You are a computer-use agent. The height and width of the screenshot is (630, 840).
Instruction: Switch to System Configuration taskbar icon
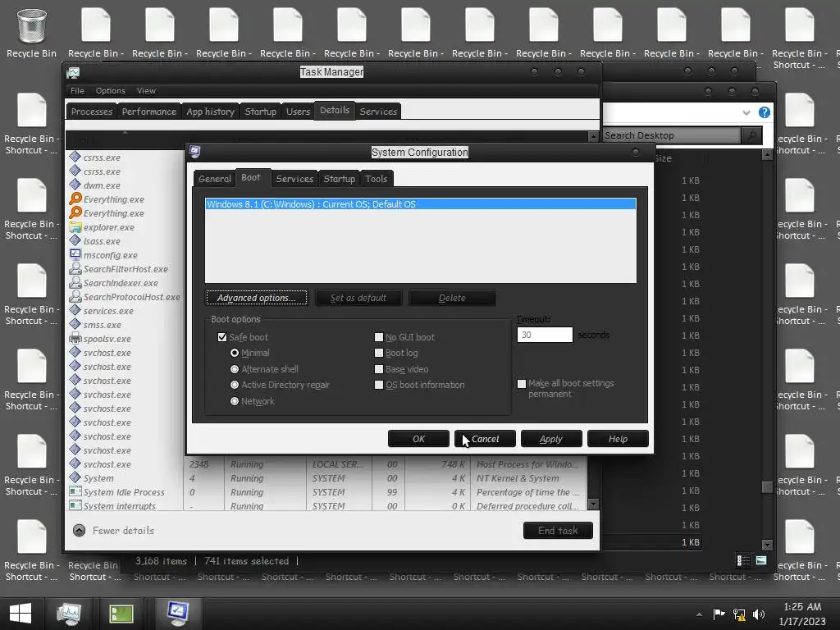177,613
